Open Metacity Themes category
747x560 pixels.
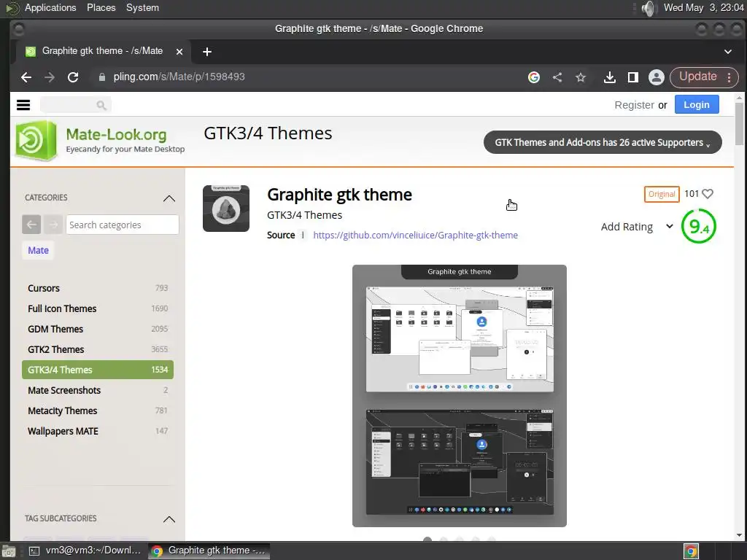pyautogui.click(x=98, y=411)
